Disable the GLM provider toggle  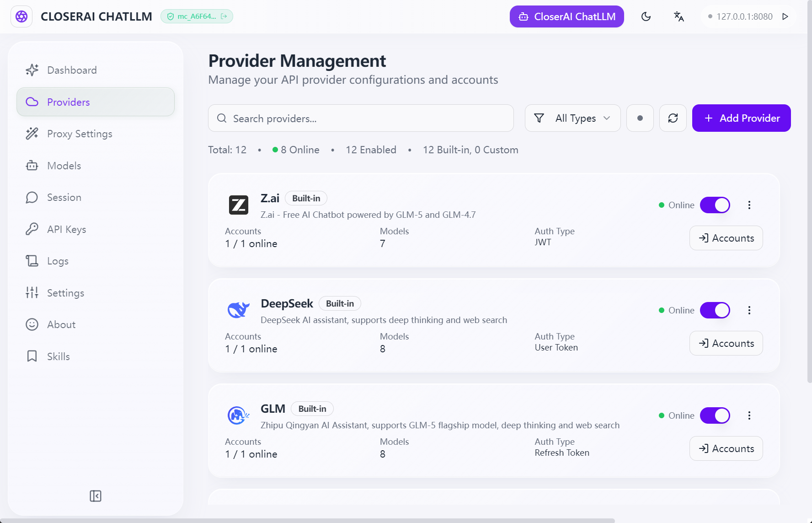[x=715, y=415]
